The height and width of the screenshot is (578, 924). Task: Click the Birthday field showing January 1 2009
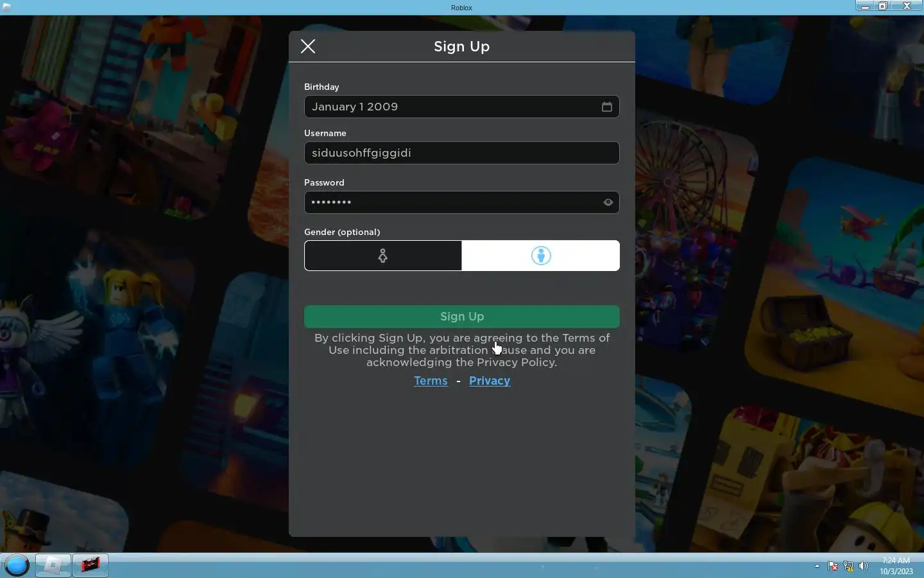pyautogui.click(x=462, y=107)
